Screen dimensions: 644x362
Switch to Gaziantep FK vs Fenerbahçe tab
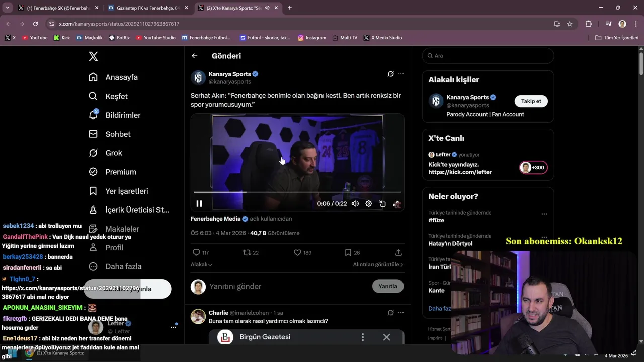[x=148, y=8]
